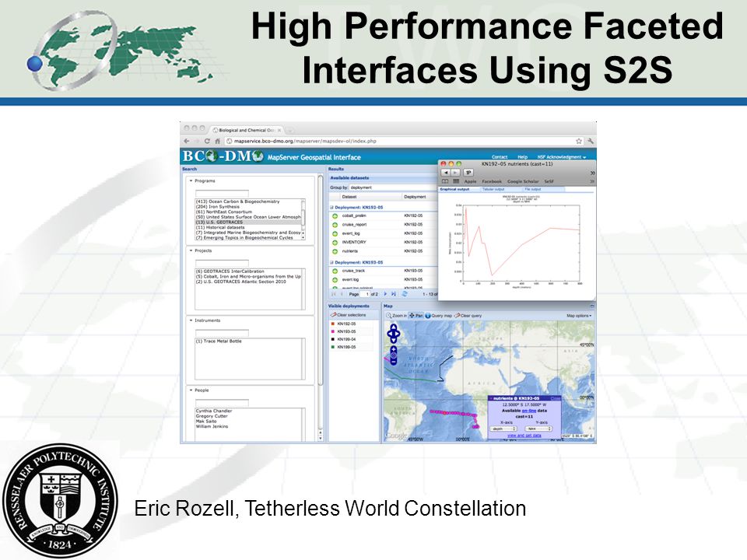Open the Facebook bookmark in popup window
747x560 pixels.
coord(492,181)
